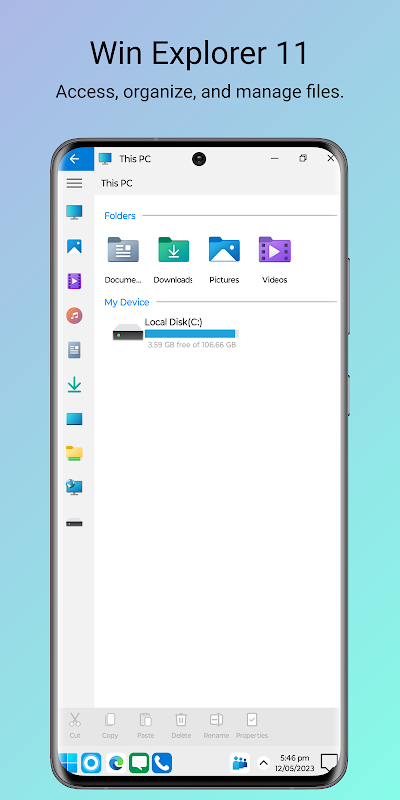Click the This PC title icon
400x800 pixels.
[x=105, y=159]
